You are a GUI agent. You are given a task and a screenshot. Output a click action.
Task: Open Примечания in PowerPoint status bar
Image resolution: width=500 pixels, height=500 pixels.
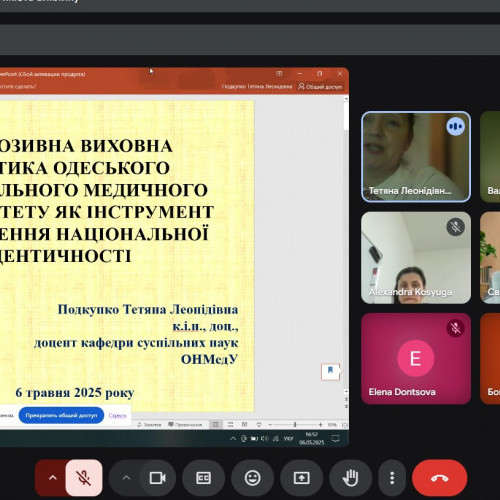tap(185, 425)
